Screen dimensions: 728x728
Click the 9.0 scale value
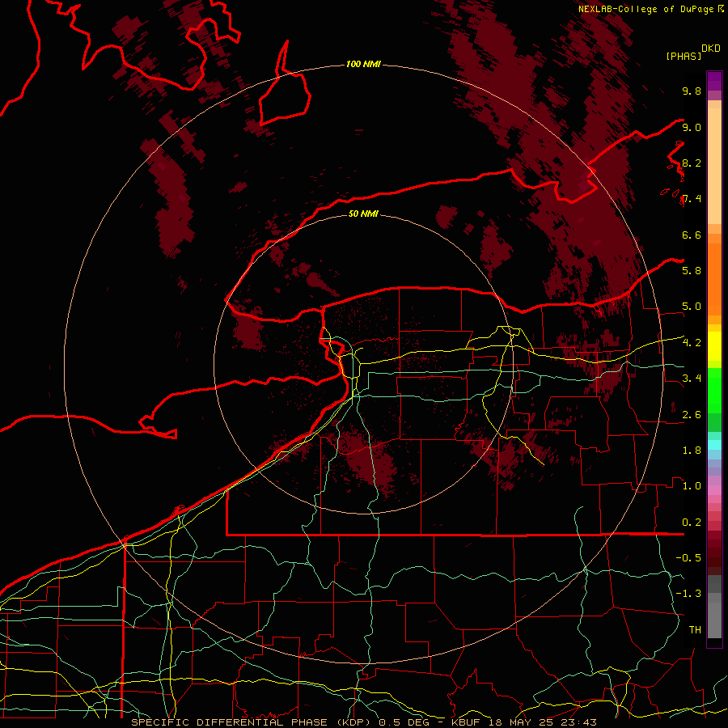(692, 127)
